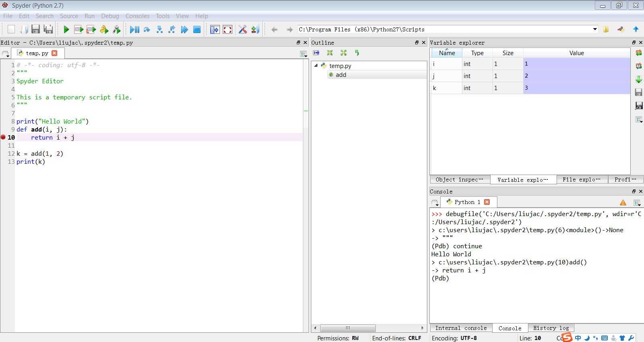Switch to the Object inspector tab
This screenshot has width=644, height=342.
(x=460, y=179)
